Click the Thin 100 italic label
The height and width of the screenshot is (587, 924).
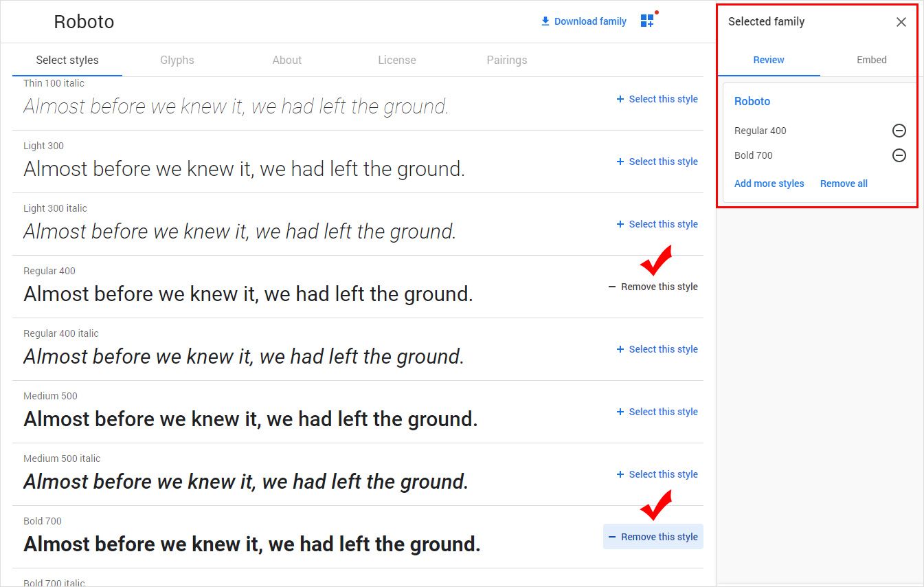tap(54, 83)
